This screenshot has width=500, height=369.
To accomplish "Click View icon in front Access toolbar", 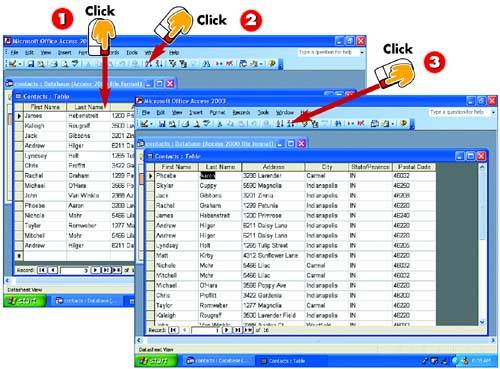I will pyautogui.click(x=144, y=124).
